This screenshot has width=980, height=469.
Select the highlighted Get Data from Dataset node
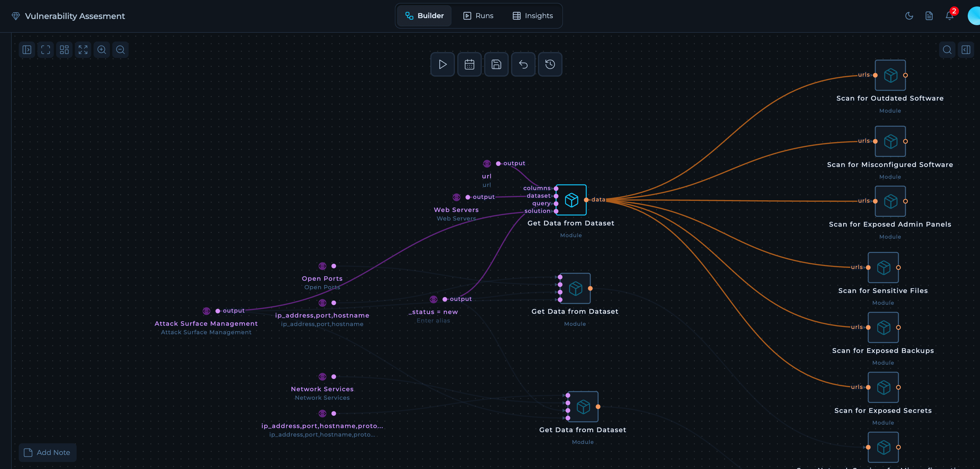(571, 200)
